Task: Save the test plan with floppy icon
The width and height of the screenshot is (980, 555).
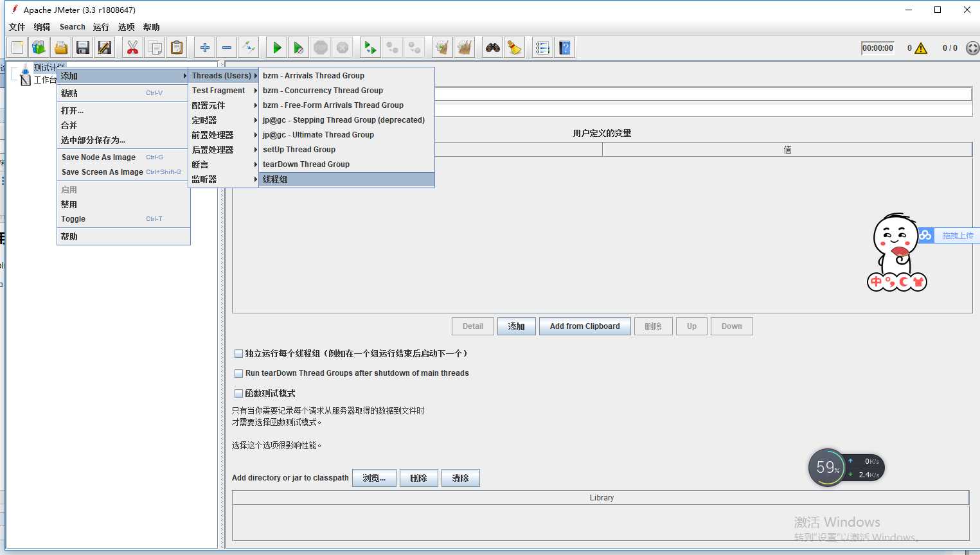Action: pos(83,48)
